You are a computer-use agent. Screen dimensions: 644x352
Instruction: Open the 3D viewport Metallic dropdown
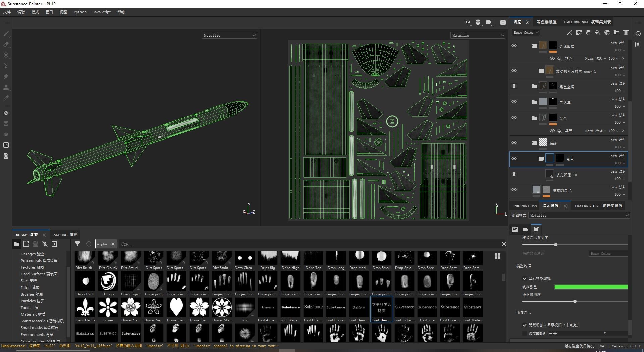[229, 35]
